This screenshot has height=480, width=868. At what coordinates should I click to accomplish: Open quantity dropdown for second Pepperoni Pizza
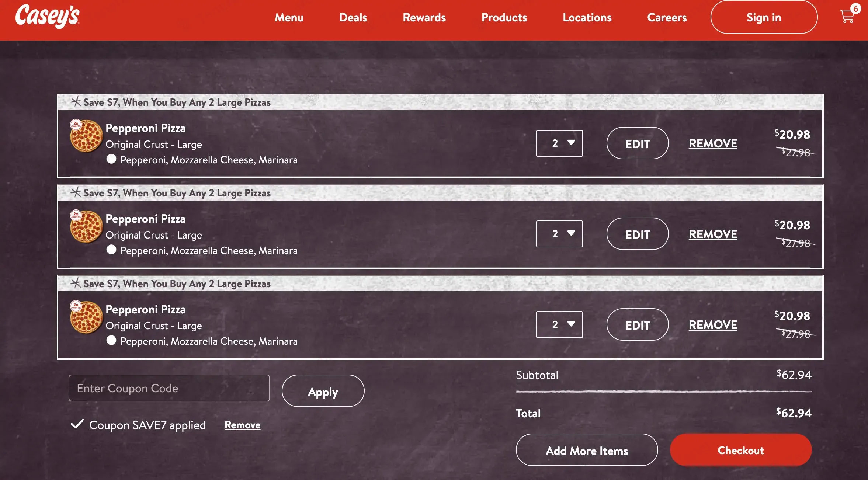point(559,234)
